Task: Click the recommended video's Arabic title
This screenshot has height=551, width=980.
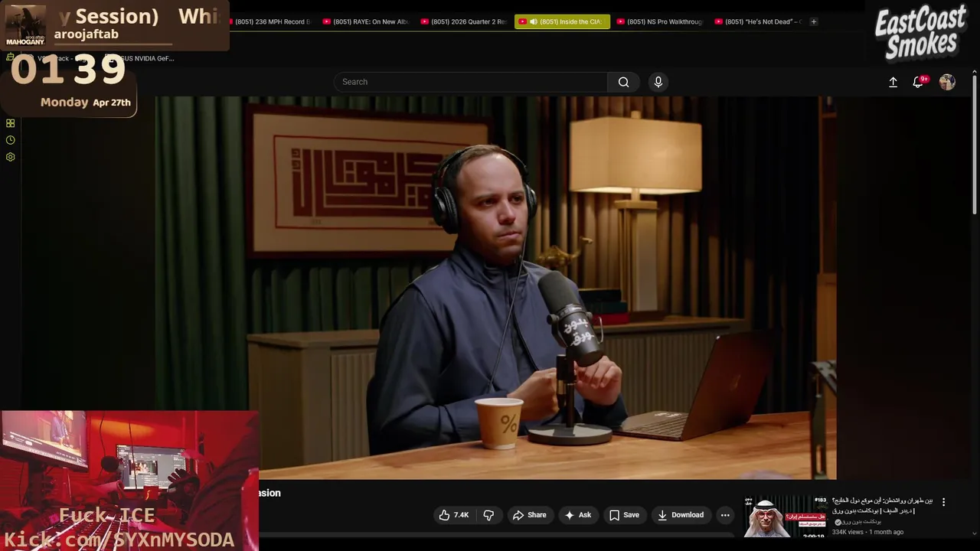Action: click(x=882, y=505)
